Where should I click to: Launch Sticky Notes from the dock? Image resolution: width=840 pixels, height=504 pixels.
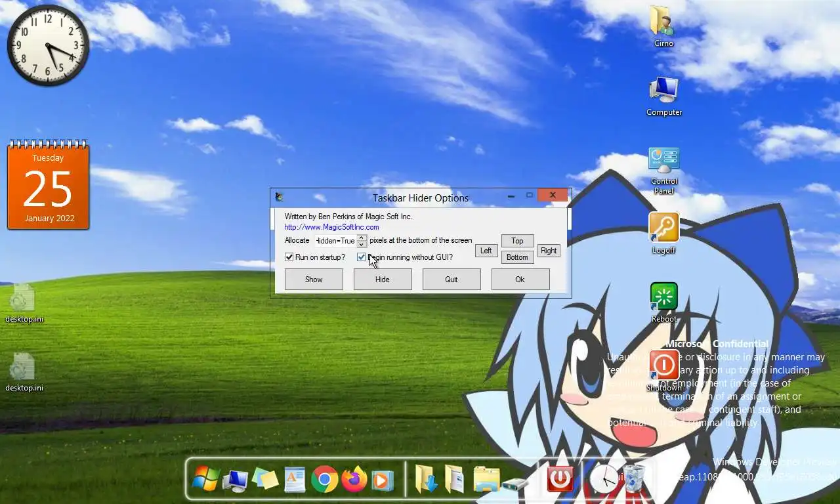(265, 479)
